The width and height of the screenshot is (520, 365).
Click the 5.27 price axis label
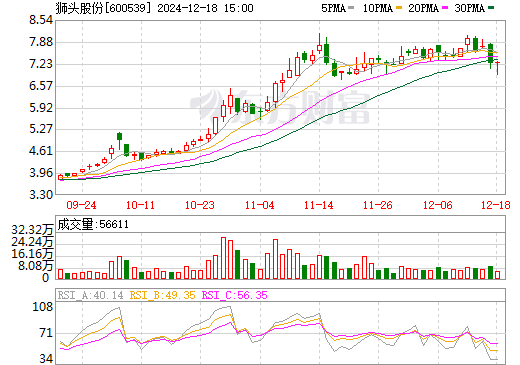pos(41,129)
